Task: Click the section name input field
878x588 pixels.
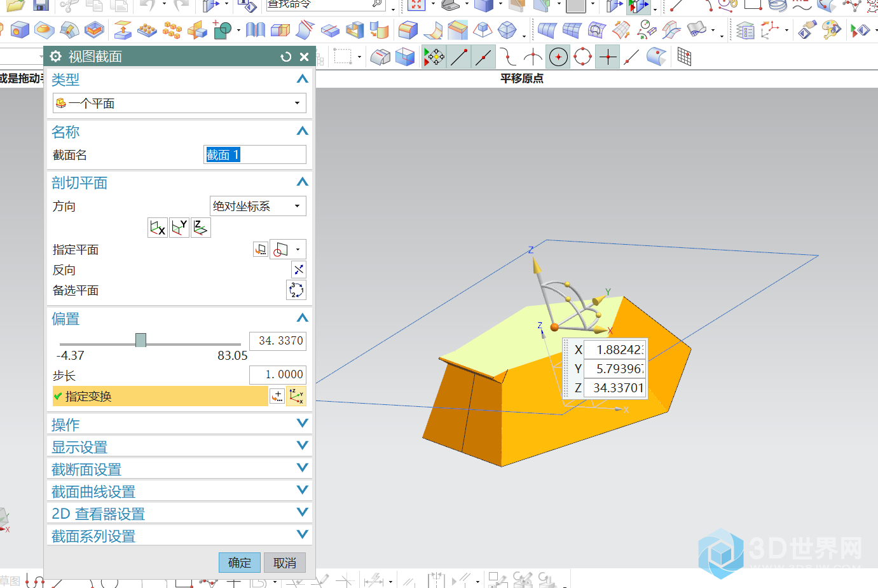Action: [255, 154]
